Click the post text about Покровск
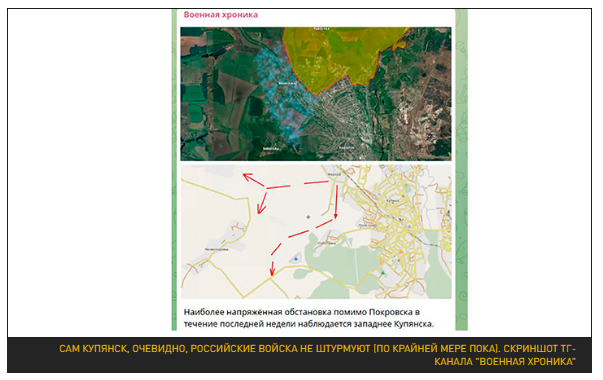603x380 pixels. click(x=308, y=318)
